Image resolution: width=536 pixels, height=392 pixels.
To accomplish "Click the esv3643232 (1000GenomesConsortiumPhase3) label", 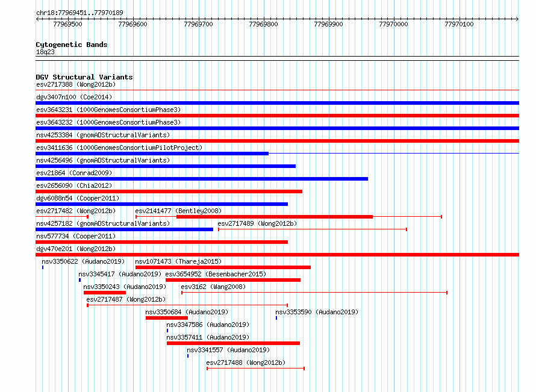I will (x=108, y=122).
